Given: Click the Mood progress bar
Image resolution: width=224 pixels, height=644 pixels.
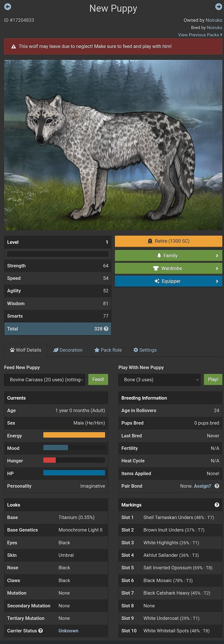Looking at the screenshot, I should 74,448.
